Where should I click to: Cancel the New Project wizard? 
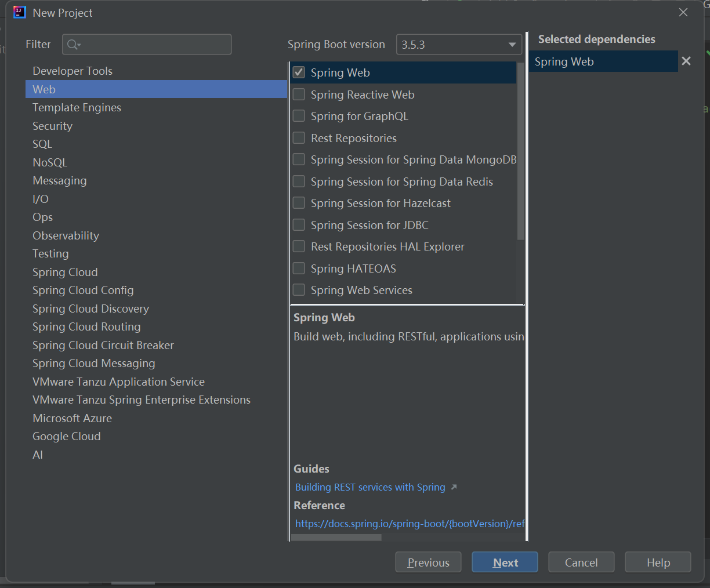tap(581, 562)
